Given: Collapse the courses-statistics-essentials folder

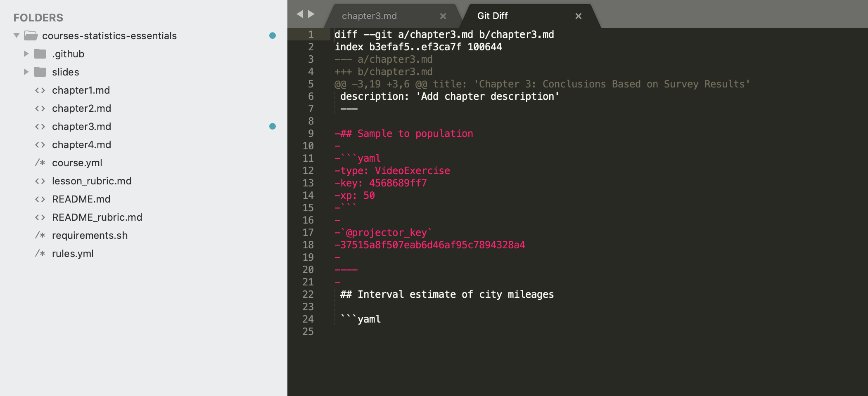Looking at the screenshot, I should pyautogui.click(x=16, y=35).
